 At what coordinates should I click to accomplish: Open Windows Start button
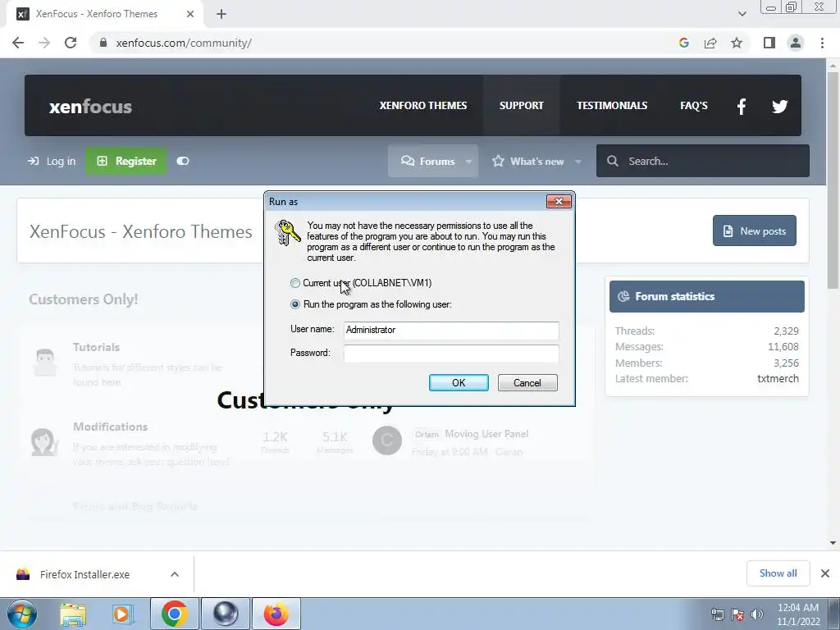[x=22, y=614]
